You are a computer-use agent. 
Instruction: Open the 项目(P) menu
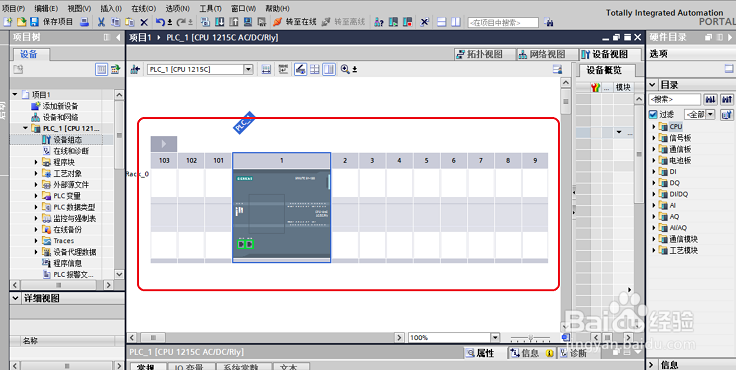[13, 8]
